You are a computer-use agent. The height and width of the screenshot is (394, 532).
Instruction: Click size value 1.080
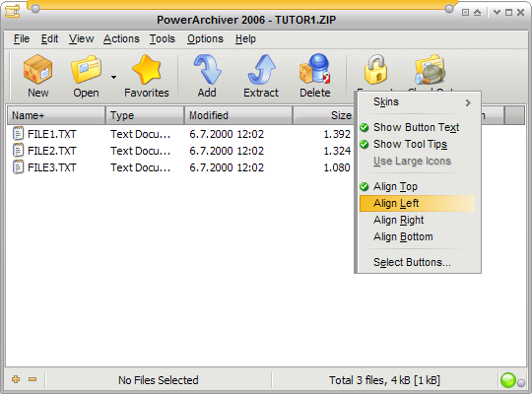[337, 167]
